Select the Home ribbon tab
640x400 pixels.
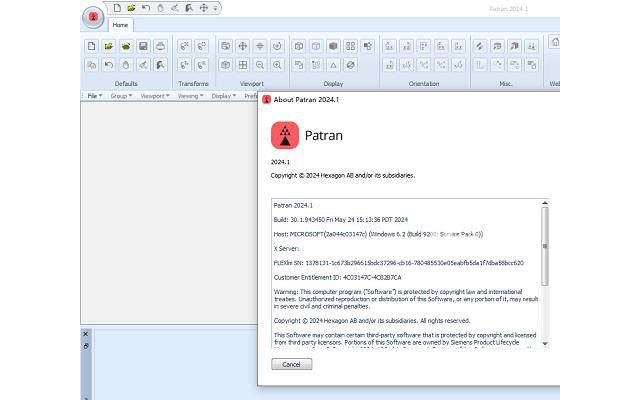pos(120,25)
